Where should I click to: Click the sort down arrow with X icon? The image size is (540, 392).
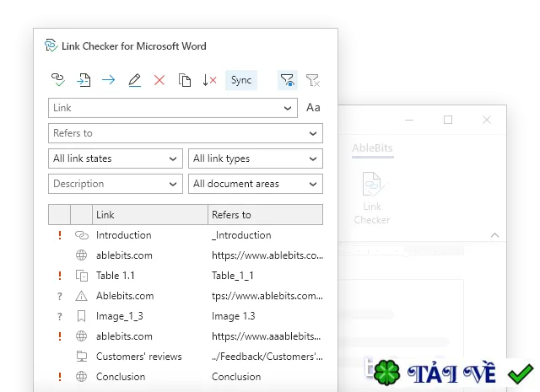point(209,80)
